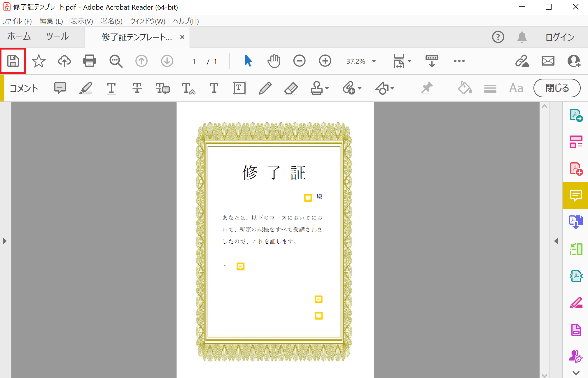The width and height of the screenshot is (588, 378).
Task: Choose the strikethrough text tool
Action: point(137,88)
